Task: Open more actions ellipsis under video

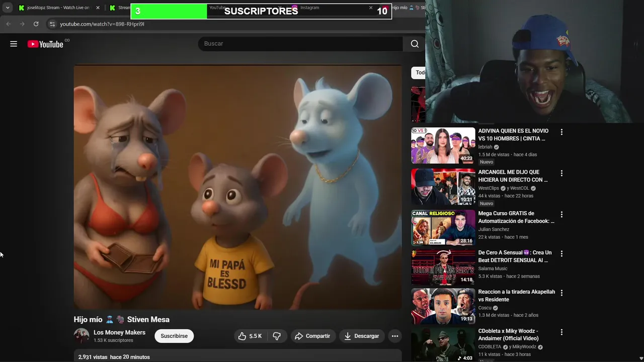Action: 395,336
